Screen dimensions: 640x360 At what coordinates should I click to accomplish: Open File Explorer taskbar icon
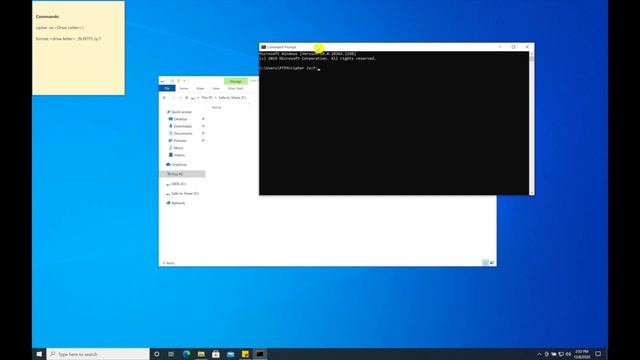point(201,354)
